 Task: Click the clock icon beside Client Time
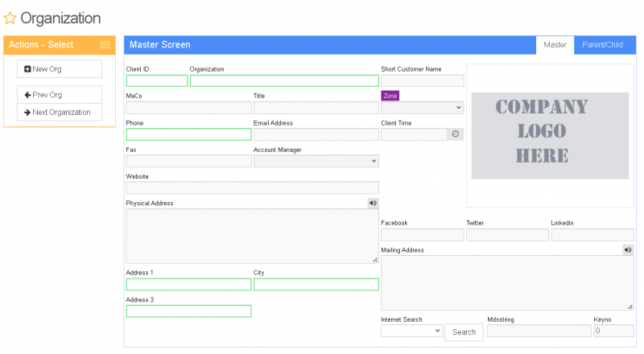click(x=456, y=134)
